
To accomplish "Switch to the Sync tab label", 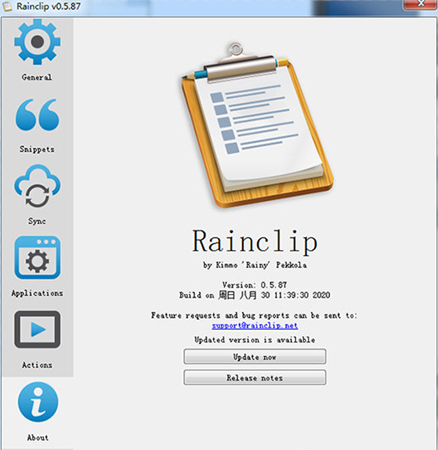I will point(37,221).
